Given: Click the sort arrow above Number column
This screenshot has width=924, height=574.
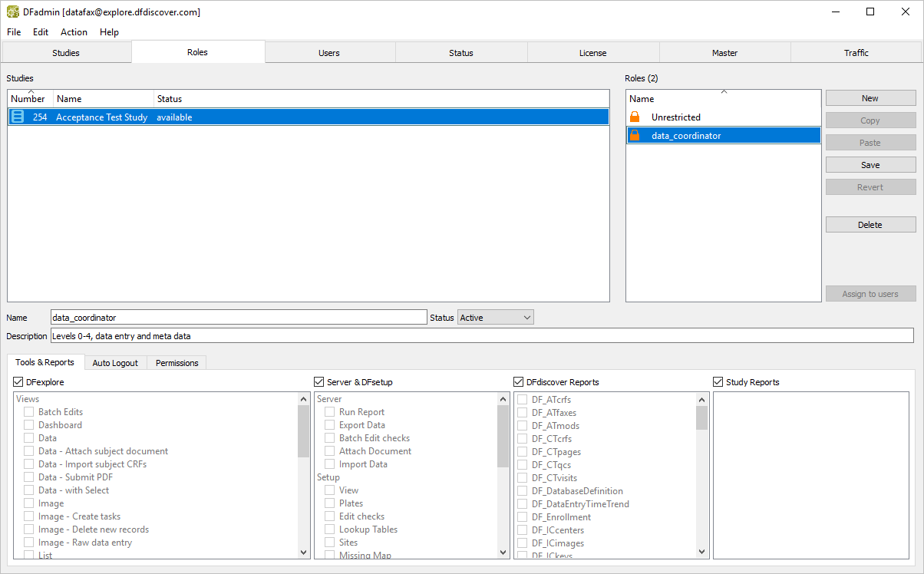Looking at the screenshot, I should 31,91.
